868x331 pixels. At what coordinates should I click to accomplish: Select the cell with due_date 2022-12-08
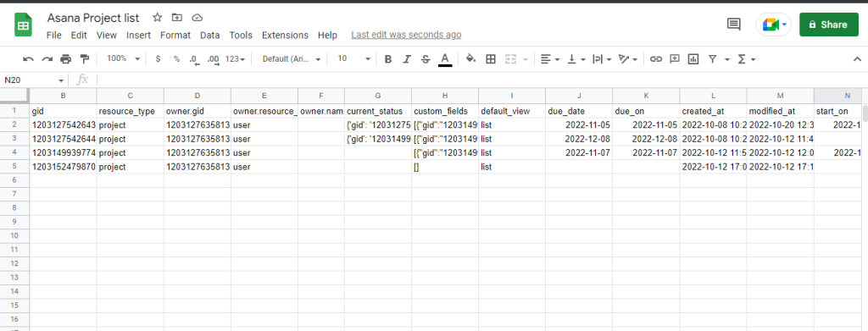tap(579, 139)
